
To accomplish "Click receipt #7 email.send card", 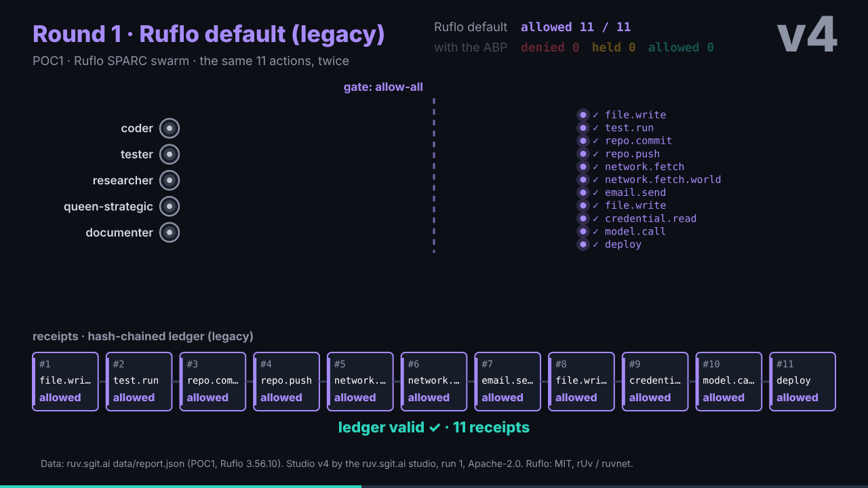I will click(x=508, y=382).
